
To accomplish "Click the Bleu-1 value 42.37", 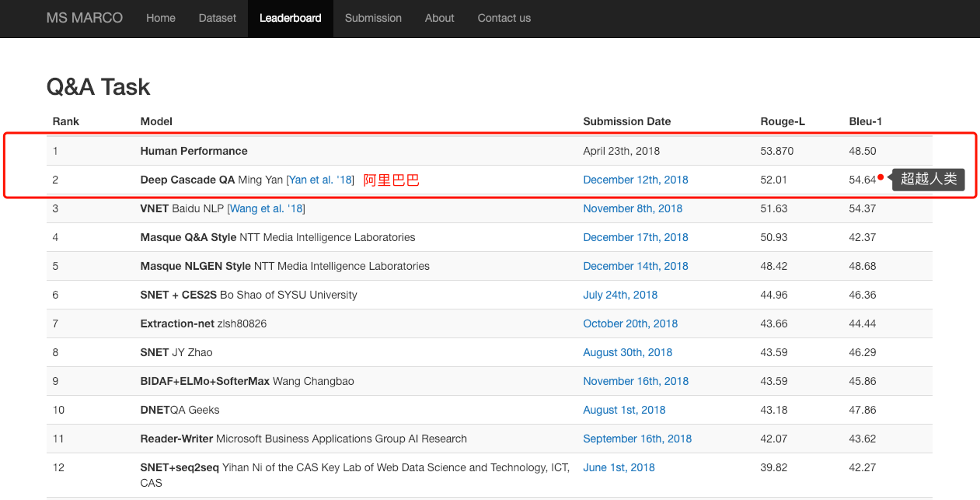I will coord(863,237).
